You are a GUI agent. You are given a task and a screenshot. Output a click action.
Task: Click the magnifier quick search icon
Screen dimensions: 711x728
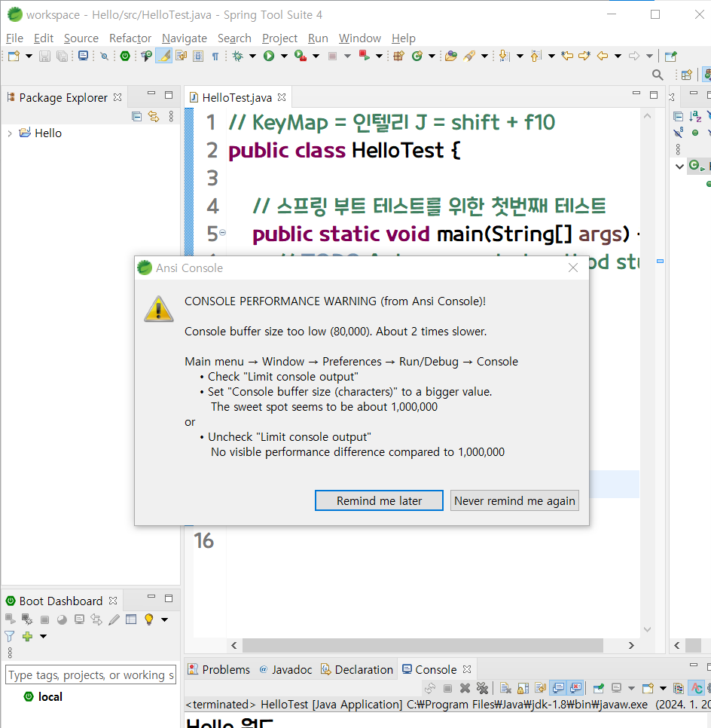click(x=658, y=75)
